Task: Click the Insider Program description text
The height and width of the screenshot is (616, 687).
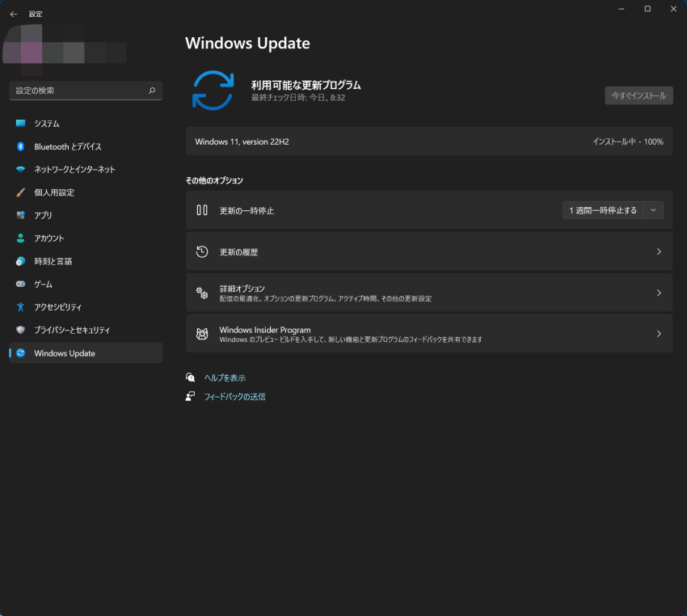Action: 351,340
